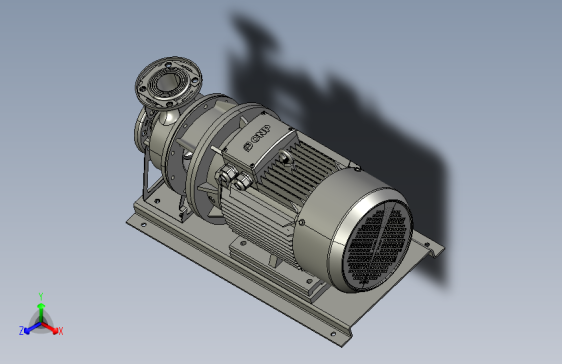Click the blue Z axis of the orientation triad
Image resolution: width=562 pixels, height=364 pixels.
click(30, 328)
